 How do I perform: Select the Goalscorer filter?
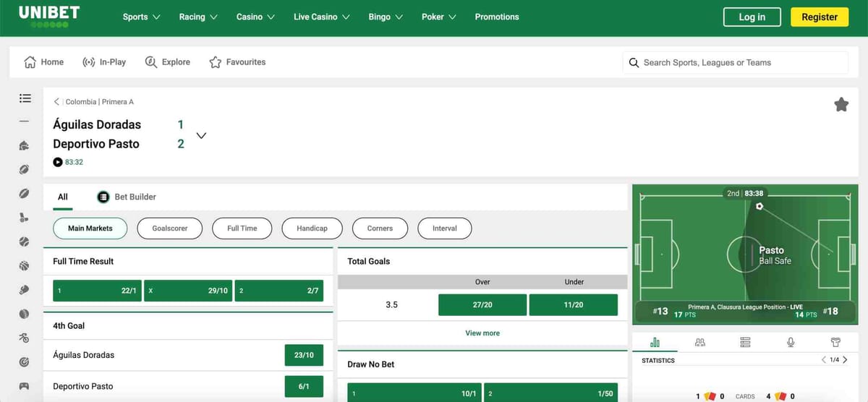pyautogui.click(x=170, y=228)
